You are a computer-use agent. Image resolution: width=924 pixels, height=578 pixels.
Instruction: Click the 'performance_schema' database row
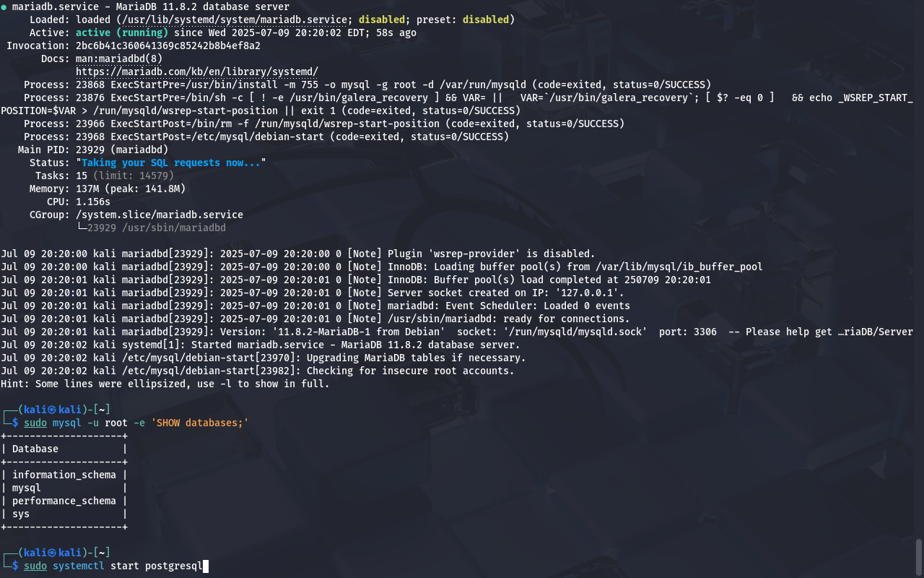pyautogui.click(x=64, y=501)
